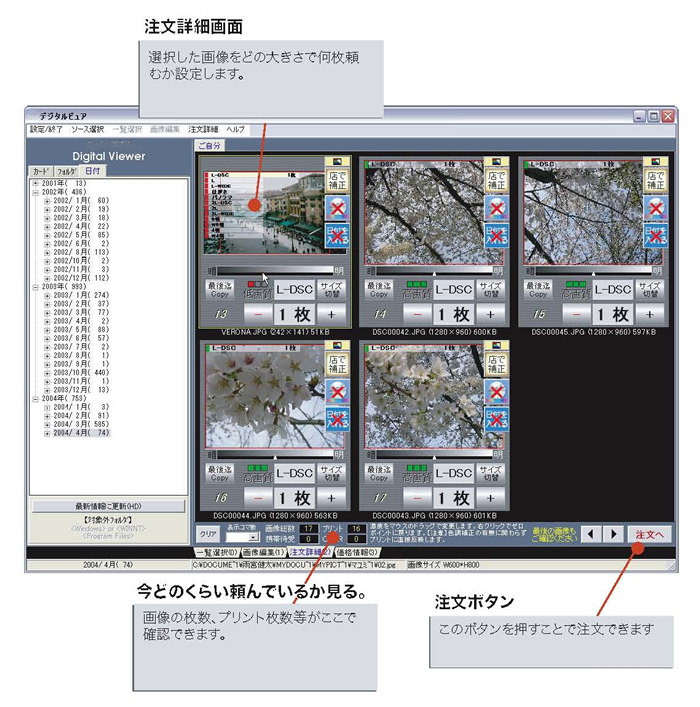Switch to the カード tab
The image size is (700, 707).
pyautogui.click(x=41, y=171)
